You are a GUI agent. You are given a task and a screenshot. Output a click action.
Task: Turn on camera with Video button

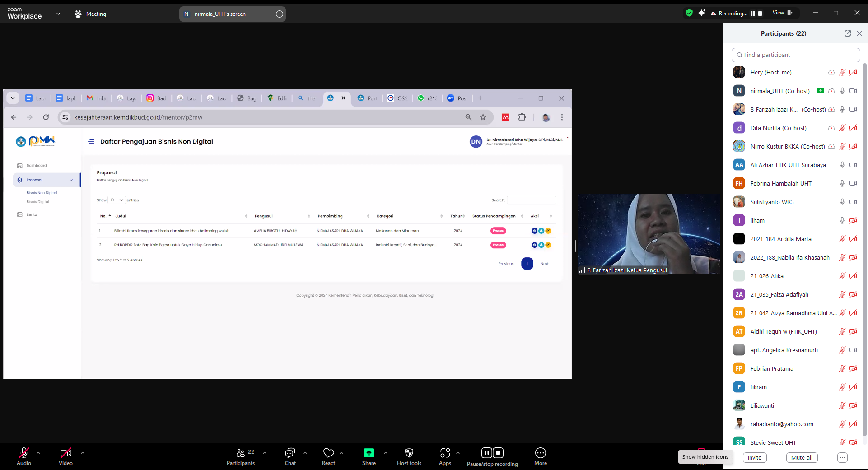(x=65, y=453)
